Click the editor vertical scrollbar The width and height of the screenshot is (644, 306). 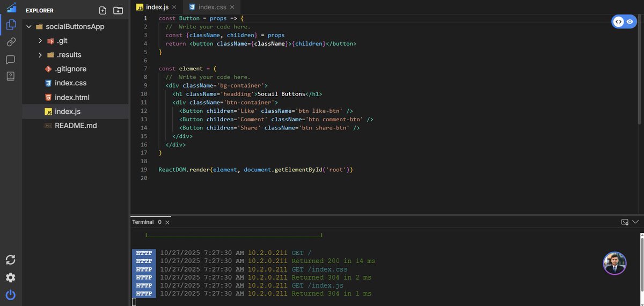639,70
